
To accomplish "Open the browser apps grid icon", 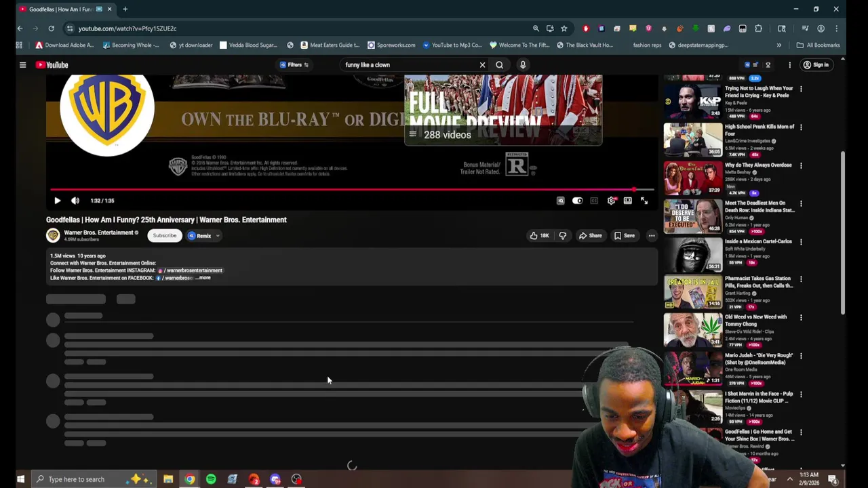I will (x=19, y=45).
